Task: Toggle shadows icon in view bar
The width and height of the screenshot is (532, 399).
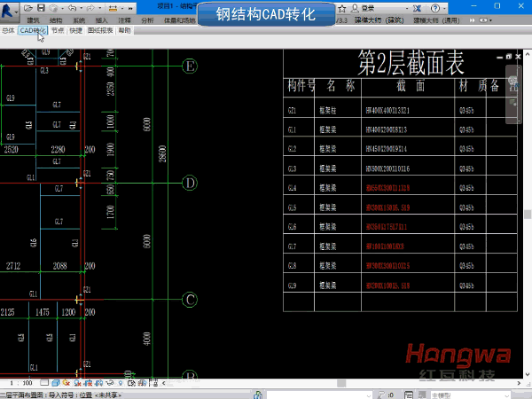Action: [77, 383]
